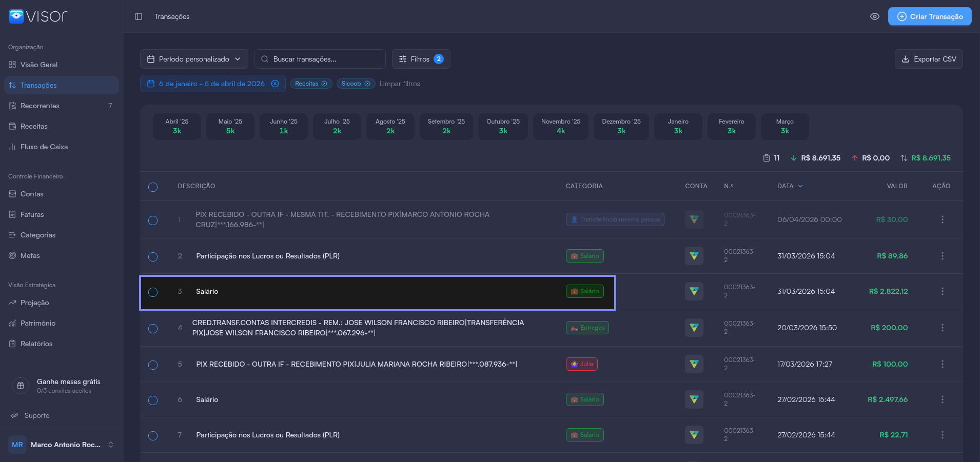Remove the Receitas filter chip

[x=324, y=84]
